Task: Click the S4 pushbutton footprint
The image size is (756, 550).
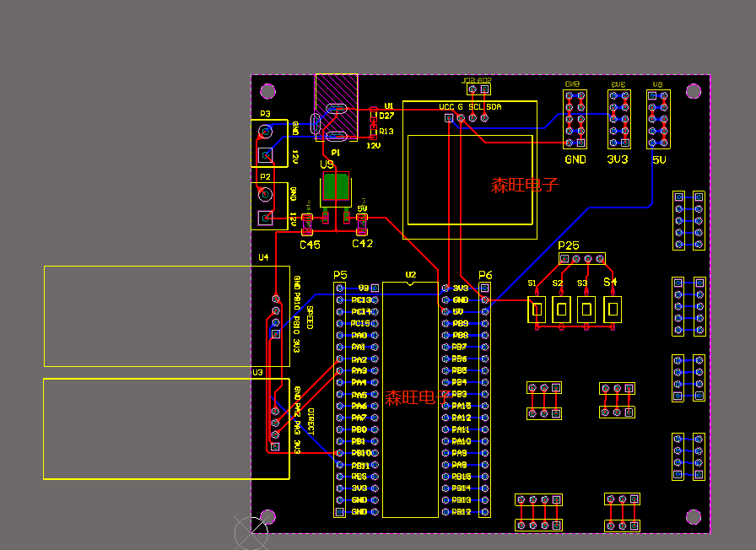Action: pos(613,309)
